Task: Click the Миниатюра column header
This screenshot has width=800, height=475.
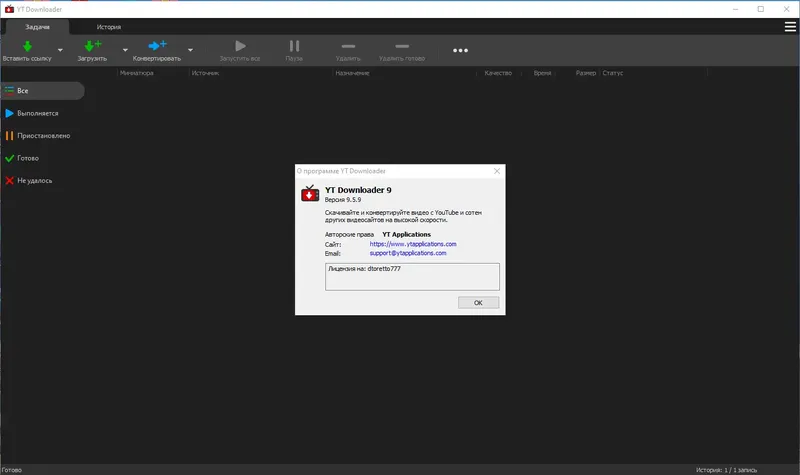Action: point(137,73)
